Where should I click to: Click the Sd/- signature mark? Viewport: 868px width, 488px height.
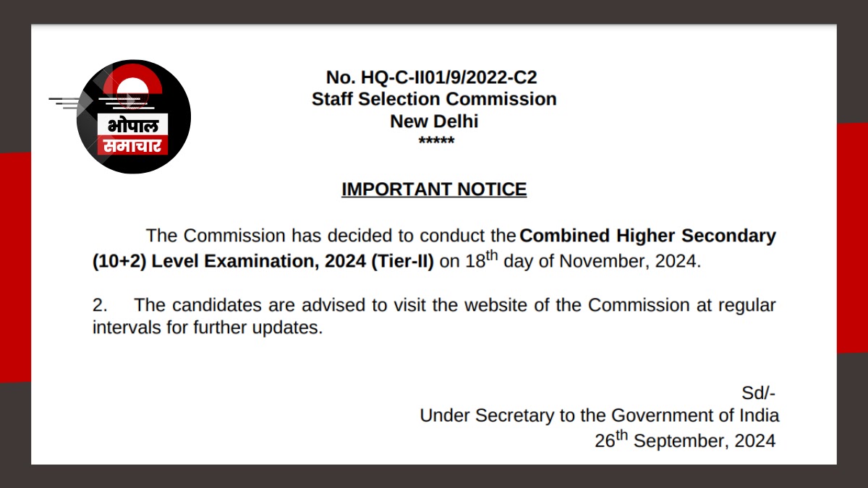759,393
